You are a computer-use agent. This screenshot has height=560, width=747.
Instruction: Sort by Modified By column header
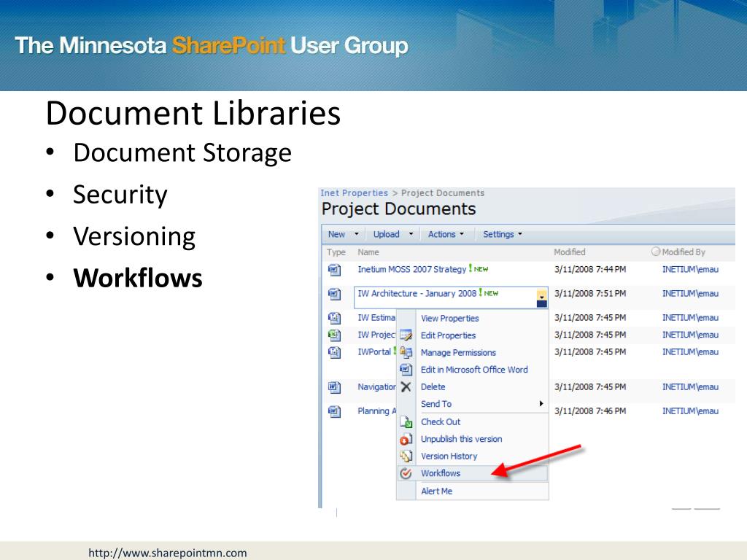683,252
